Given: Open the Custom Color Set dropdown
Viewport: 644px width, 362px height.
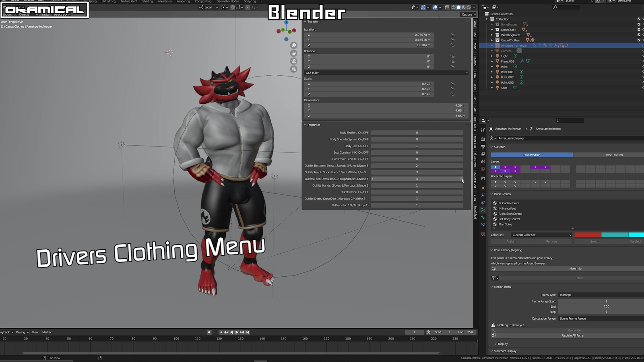Looking at the screenshot, I should 541,235.
